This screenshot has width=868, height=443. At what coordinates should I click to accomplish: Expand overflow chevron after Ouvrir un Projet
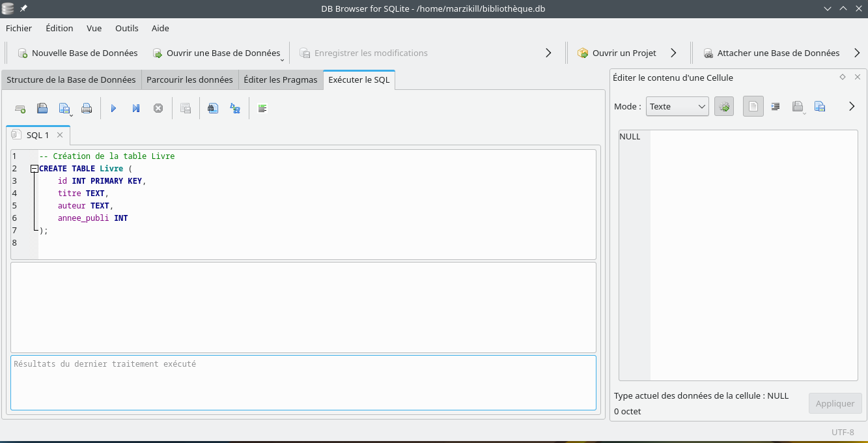[x=674, y=53]
